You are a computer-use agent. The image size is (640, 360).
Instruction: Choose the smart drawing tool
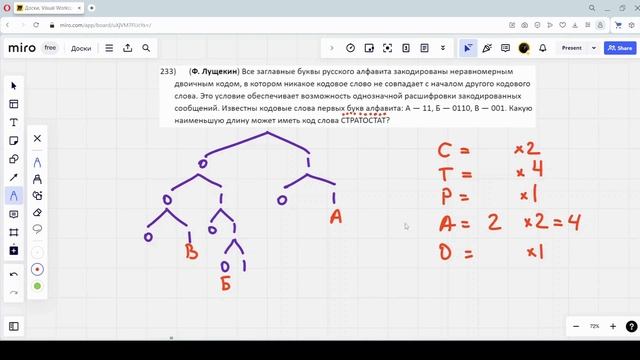(x=37, y=196)
